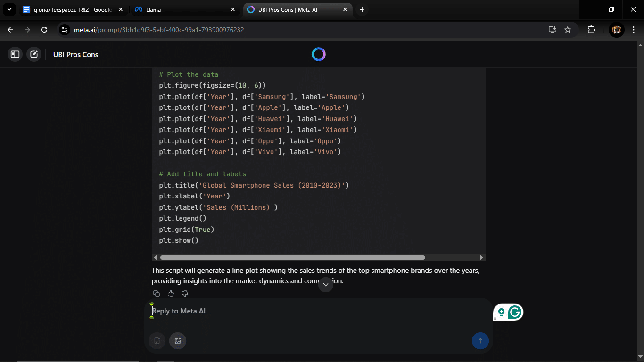Click the Apple plt.plot code line
Screen dimensions: 644x362
coord(254,107)
